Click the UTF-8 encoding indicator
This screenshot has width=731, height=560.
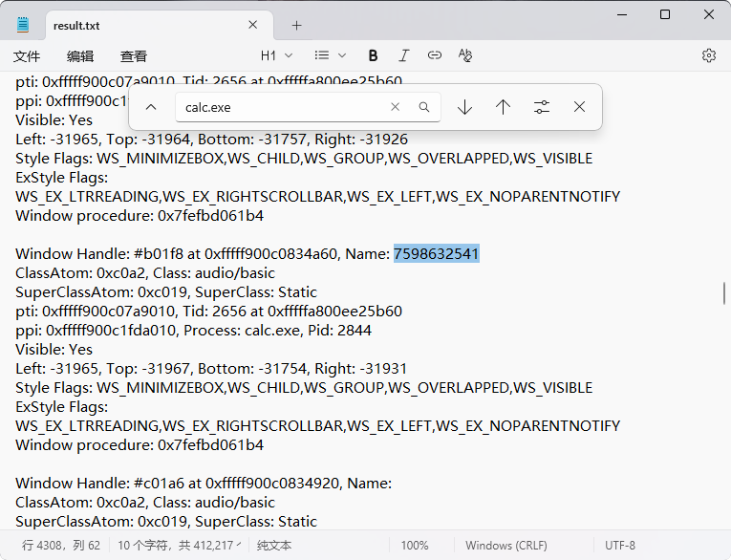pyautogui.click(x=620, y=545)
